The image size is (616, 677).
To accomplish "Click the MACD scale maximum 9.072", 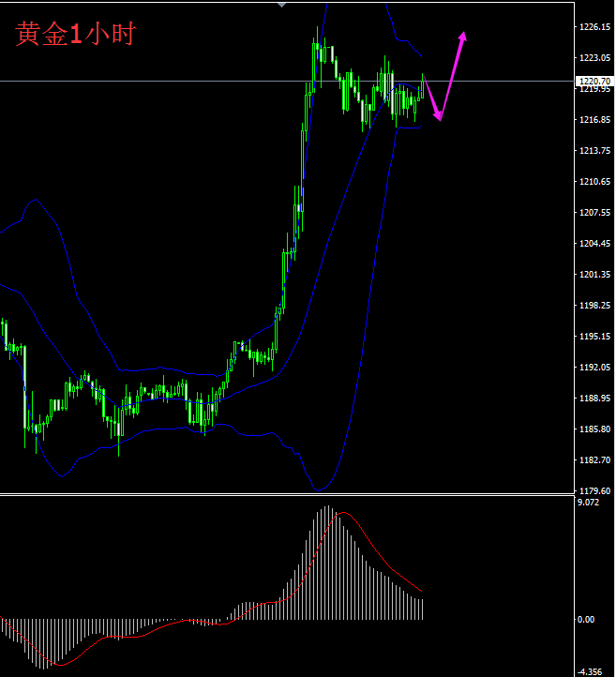I will (589, 503).
